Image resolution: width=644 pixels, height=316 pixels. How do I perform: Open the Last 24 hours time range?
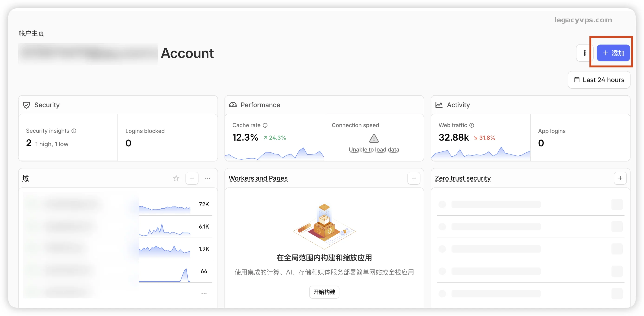[x=599, y=80]
